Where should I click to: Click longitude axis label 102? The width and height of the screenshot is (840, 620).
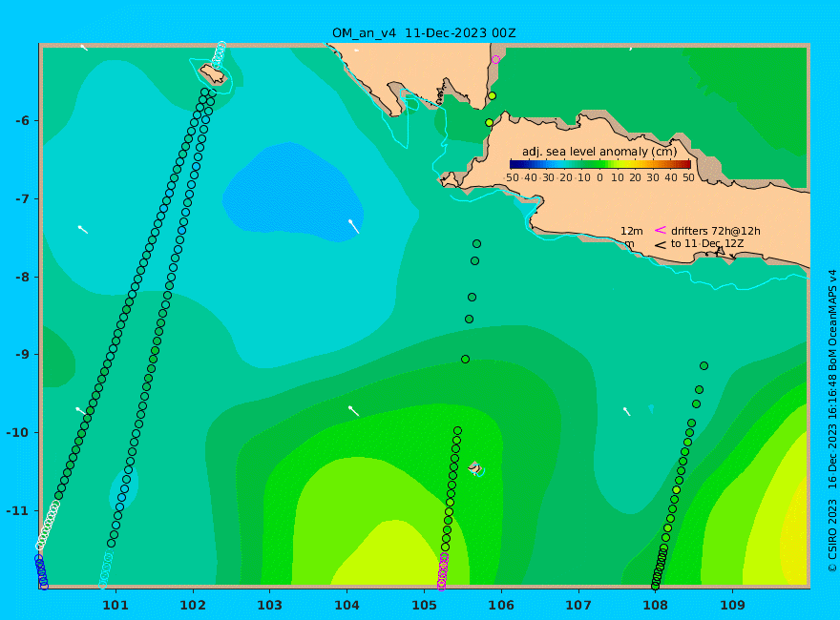click(192, 605)
